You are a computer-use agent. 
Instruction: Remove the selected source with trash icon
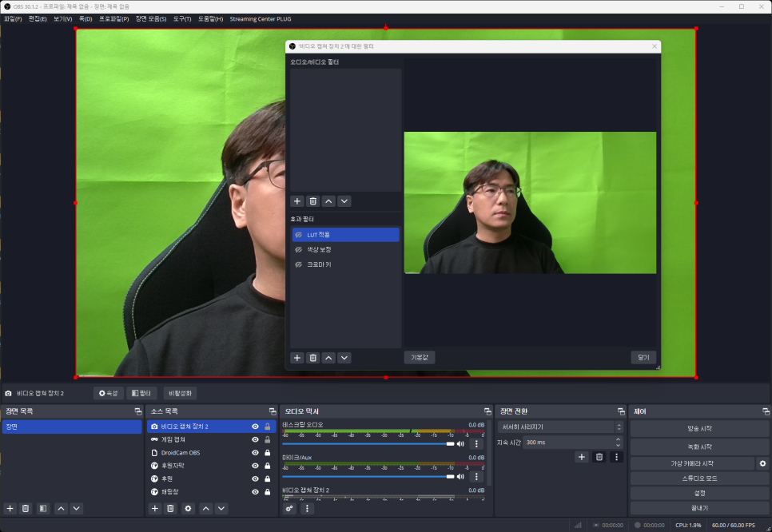point(171,508)
